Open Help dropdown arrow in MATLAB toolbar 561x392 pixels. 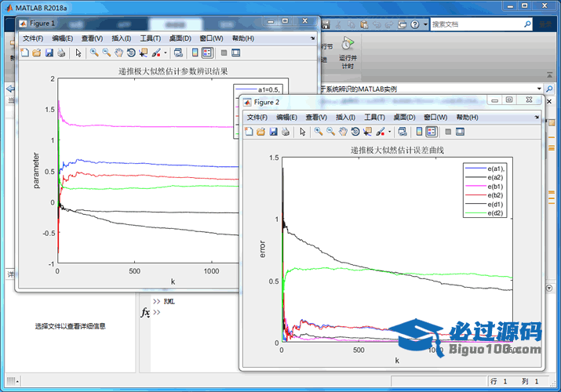click(x=424, y=24)
